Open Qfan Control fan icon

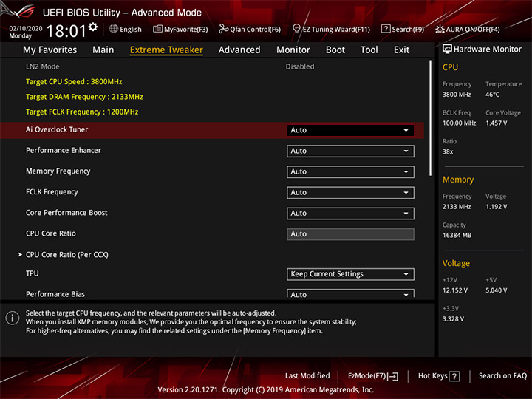tap(223, 29)
